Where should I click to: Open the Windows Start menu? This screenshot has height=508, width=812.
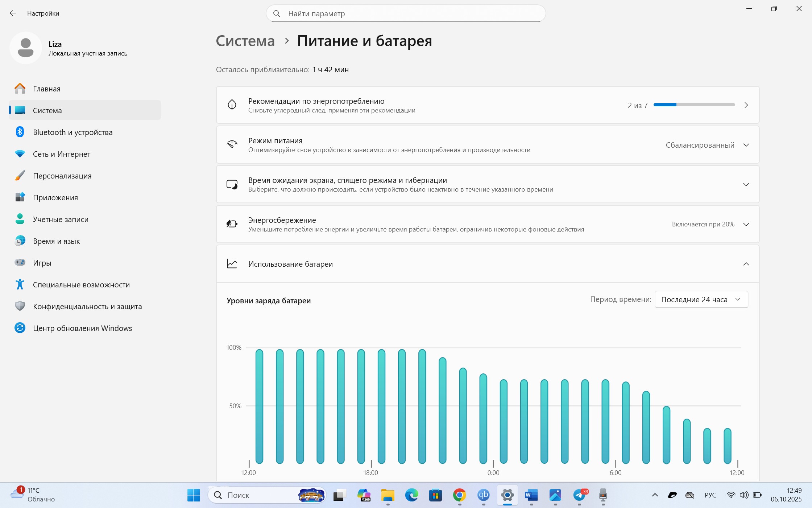(x=194, y=495)
